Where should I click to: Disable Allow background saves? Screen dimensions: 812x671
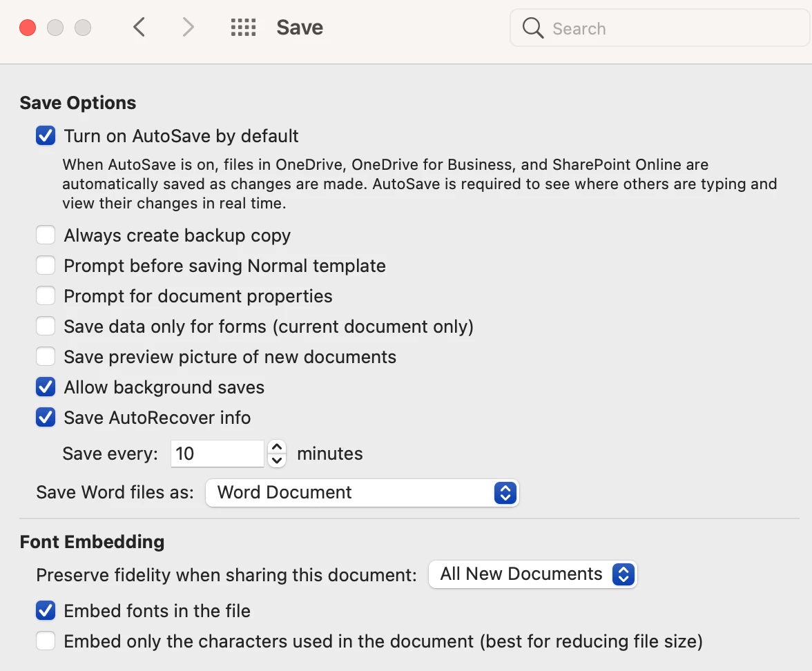coord(46,387)
